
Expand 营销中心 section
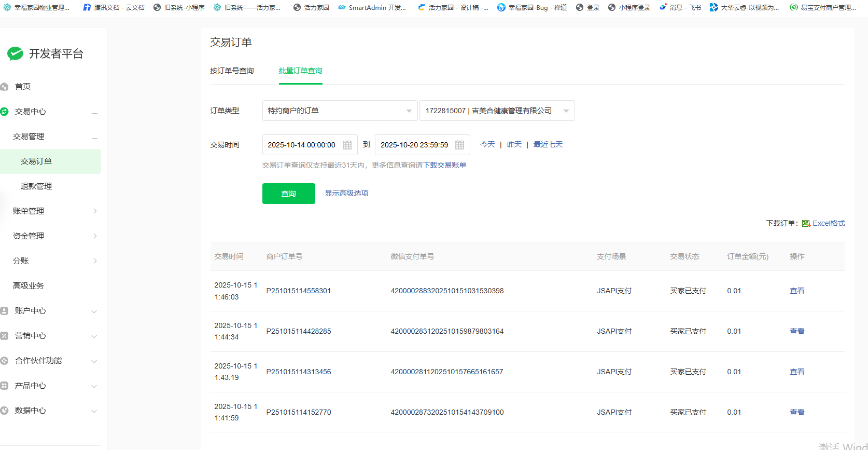[x=94, y=336]
